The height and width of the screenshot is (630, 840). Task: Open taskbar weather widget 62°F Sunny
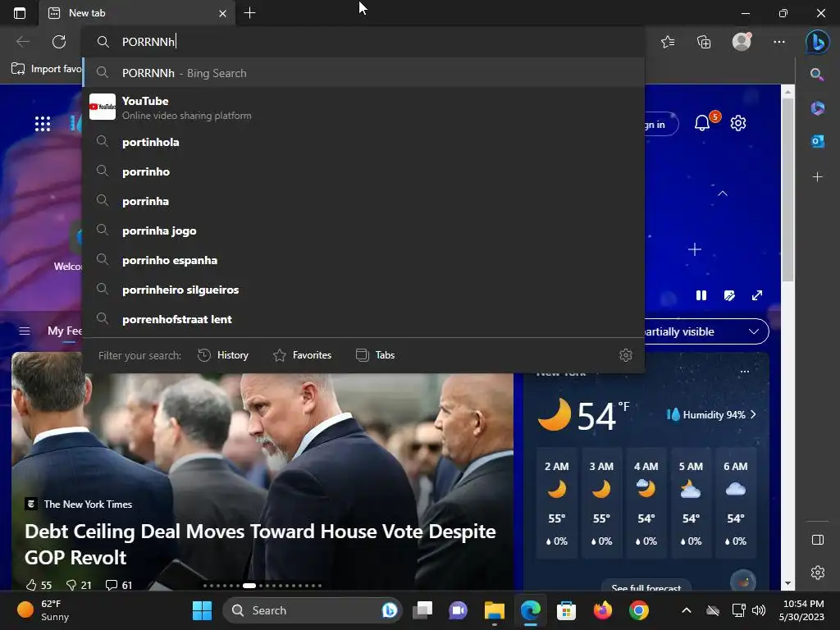[44, 610]
